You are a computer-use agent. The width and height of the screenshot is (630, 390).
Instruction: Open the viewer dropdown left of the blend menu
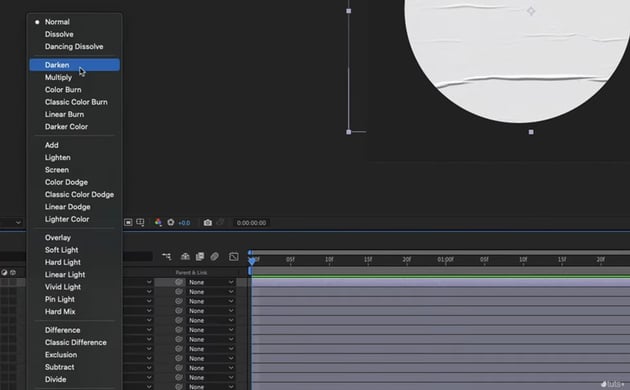18,222
